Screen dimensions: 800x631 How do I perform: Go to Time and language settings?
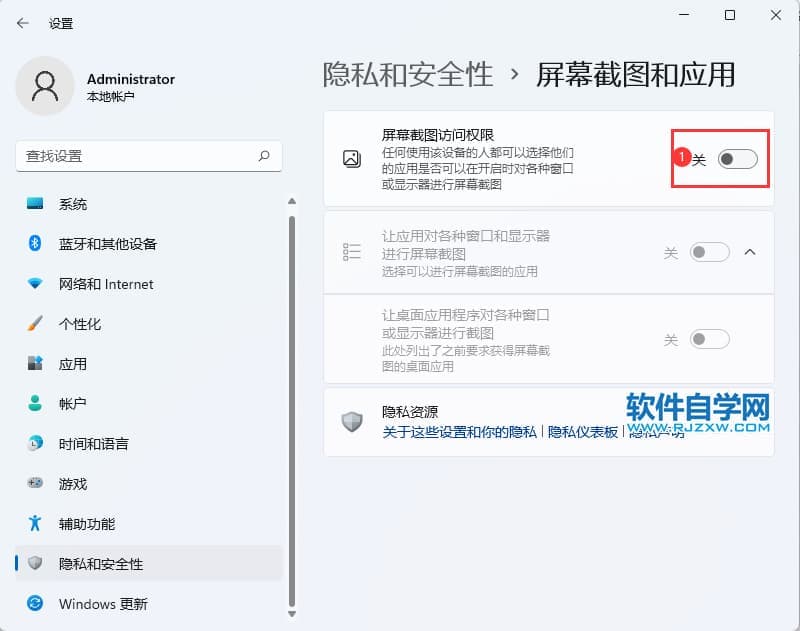[x=93, y=444]
